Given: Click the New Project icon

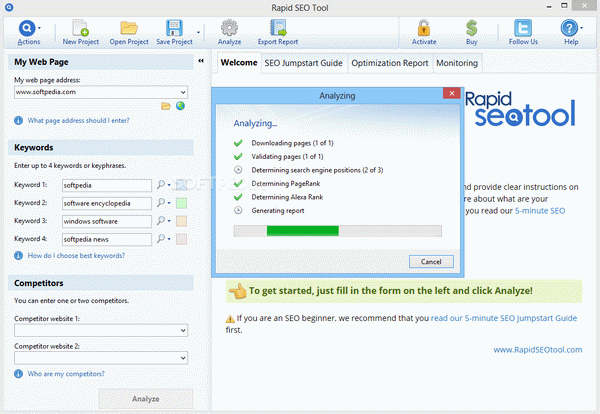Looking at the screenshot, I should (80, 28).
